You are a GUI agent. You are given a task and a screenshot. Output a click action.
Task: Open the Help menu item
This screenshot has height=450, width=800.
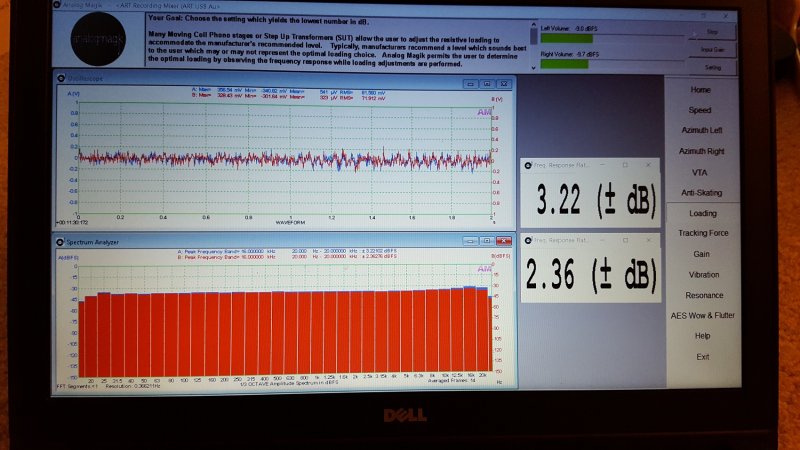click(x=702, y=336)
